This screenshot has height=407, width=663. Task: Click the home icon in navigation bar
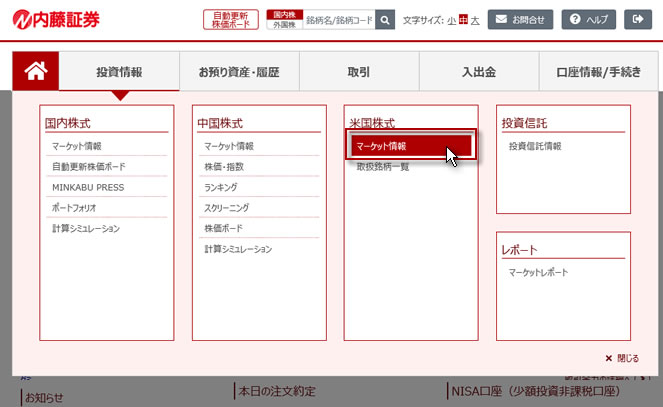click(x=36, y=71)
